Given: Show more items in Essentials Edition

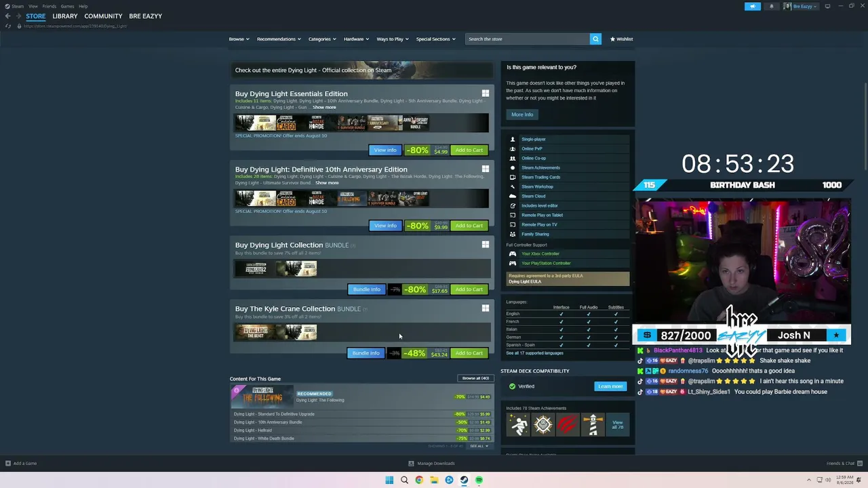Looking at the screenshot, I should (324, 107).
